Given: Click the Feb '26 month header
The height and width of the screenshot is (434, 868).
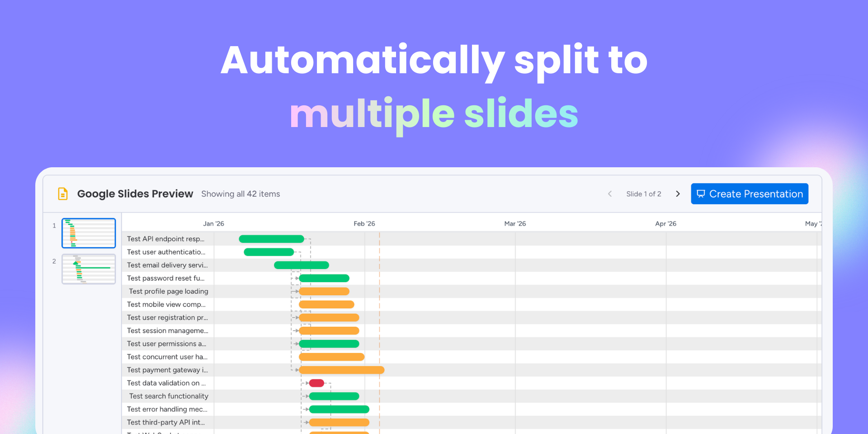Looking at the screenshot, I should click(x=364, y=224).
